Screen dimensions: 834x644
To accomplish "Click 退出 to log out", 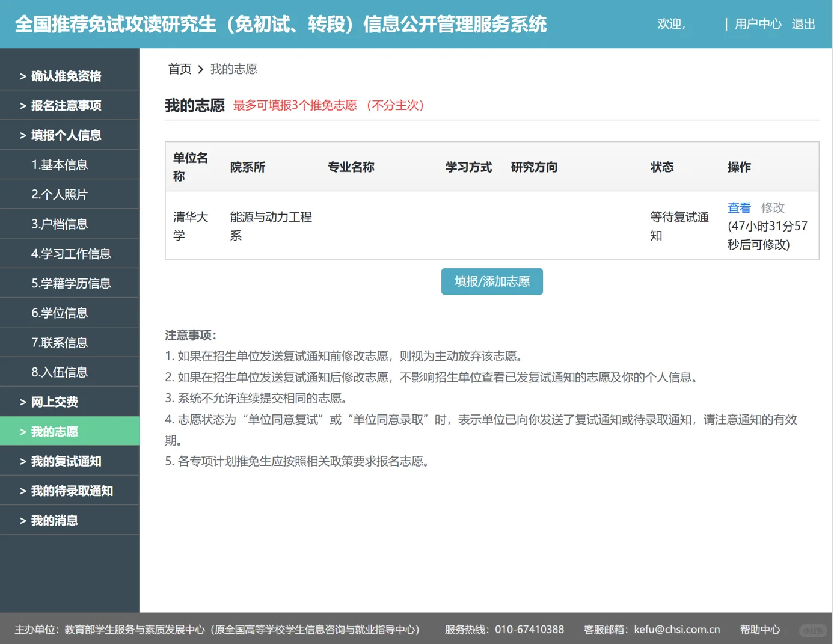I will [x=803, y=24].
